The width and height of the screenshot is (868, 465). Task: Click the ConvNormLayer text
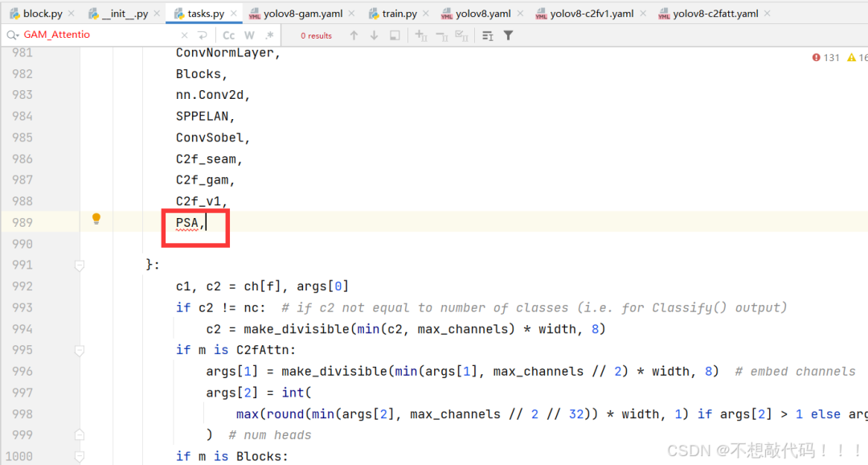pyautogui.click(x=225, y=52)
